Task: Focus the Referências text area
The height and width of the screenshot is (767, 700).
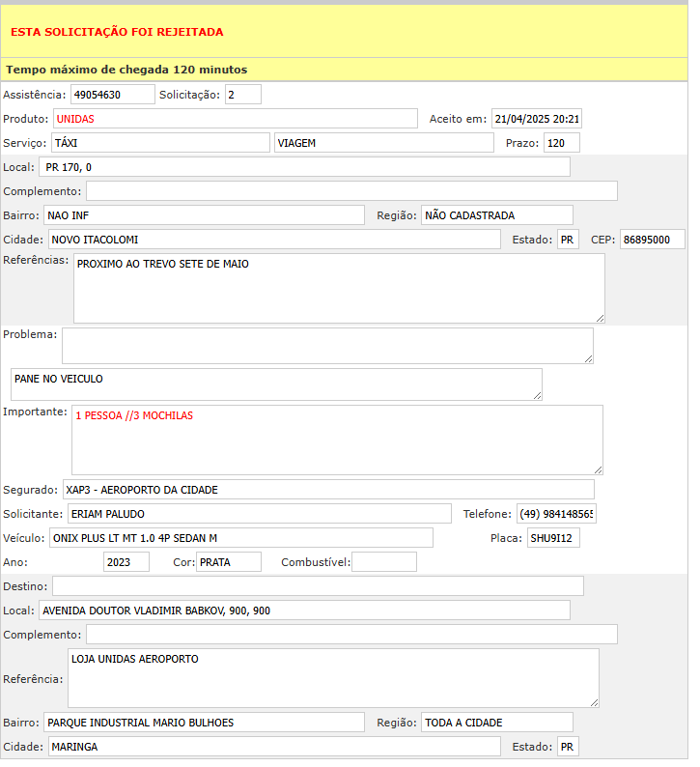Action: point(338,288)
